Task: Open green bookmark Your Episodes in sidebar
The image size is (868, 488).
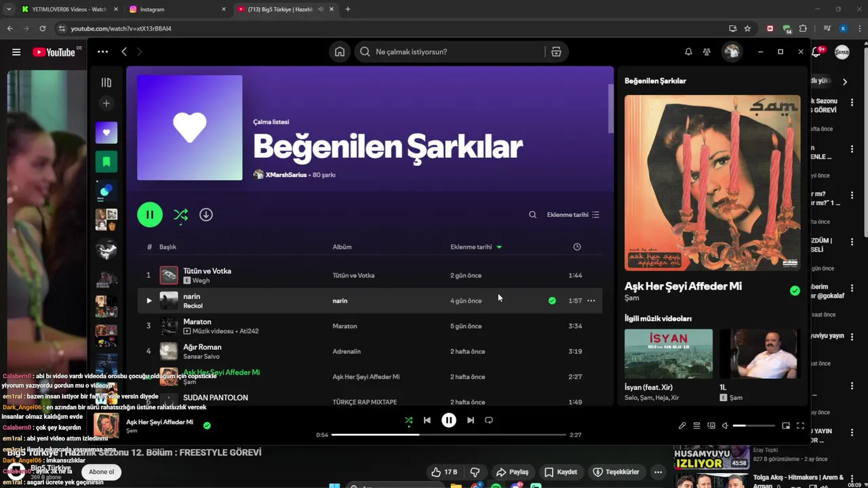Action: point(106,162)
